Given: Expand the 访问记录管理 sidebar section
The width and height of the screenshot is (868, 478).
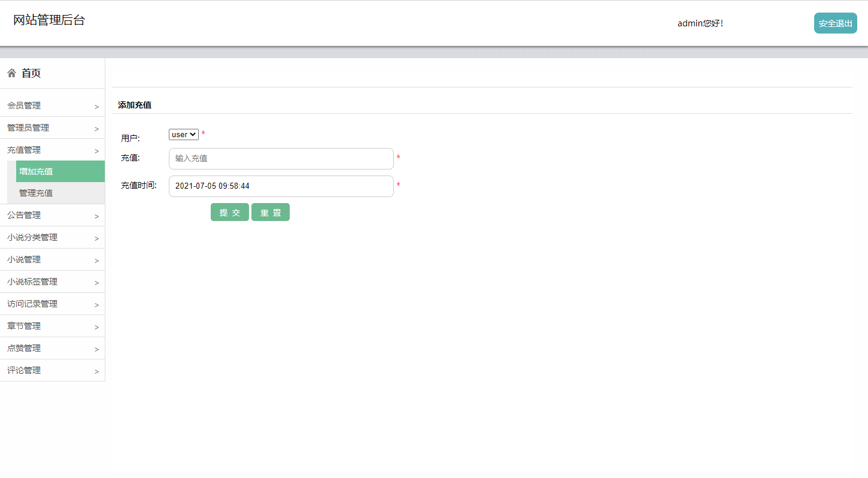Looking at the screenshot, I should tap(52, 304).
